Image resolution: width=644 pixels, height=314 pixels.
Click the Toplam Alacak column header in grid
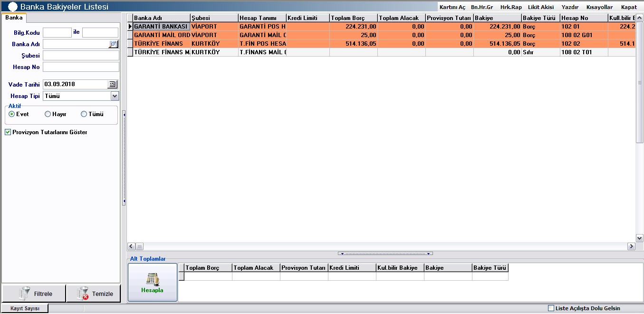(402, 18)
